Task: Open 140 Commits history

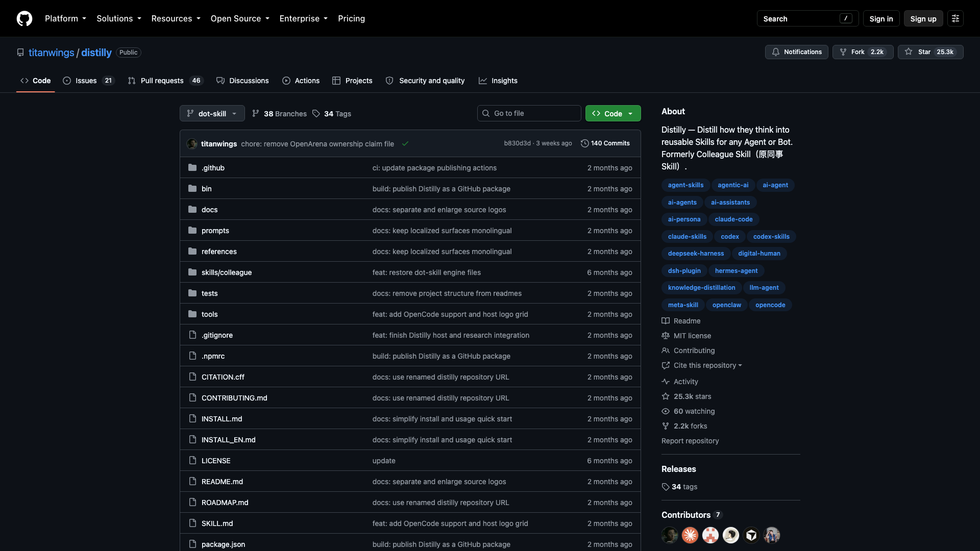Action: tap(605, 143)
